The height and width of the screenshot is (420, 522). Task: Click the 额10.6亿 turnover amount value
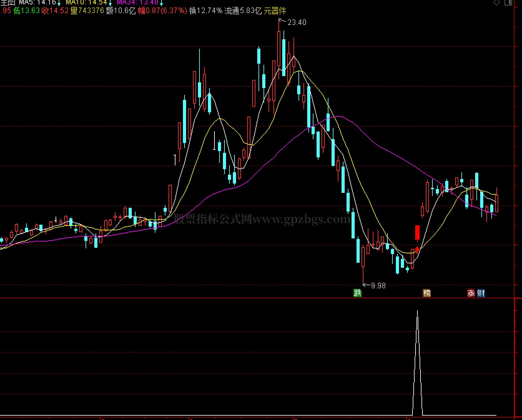[x=121, y=11]
